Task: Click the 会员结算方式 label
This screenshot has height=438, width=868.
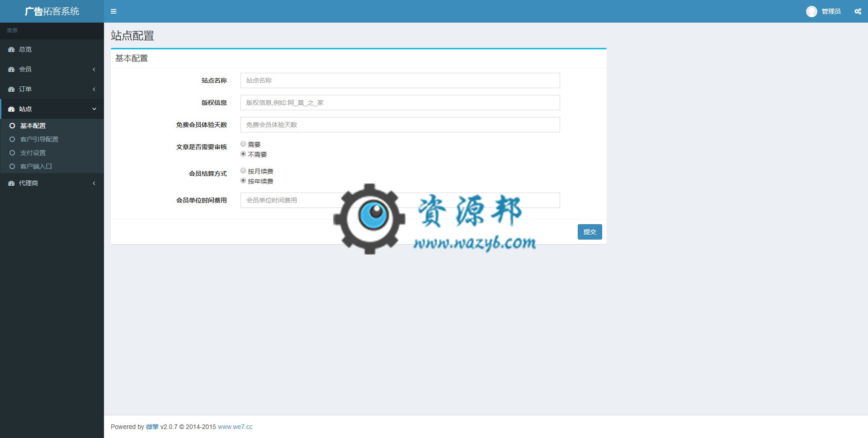Action: tap(208, 174)
